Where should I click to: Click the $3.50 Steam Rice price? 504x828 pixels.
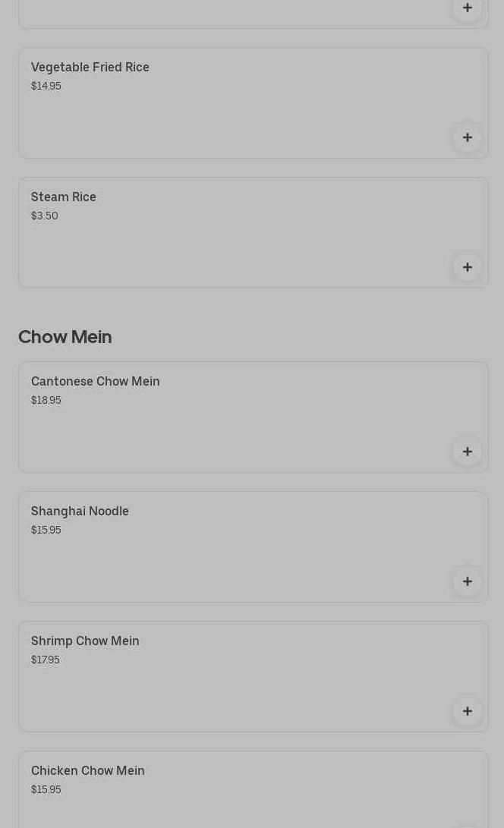coord(45,216)
